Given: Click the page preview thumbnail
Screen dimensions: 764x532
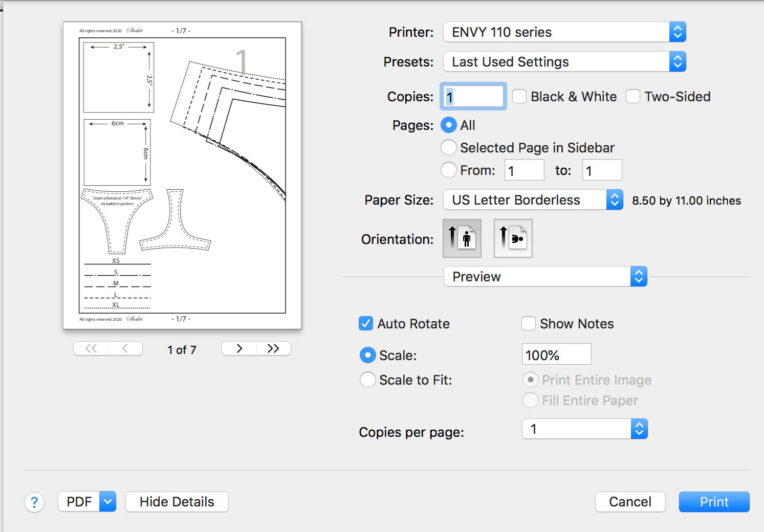Looking at the screenshot, I should [183, 175].
